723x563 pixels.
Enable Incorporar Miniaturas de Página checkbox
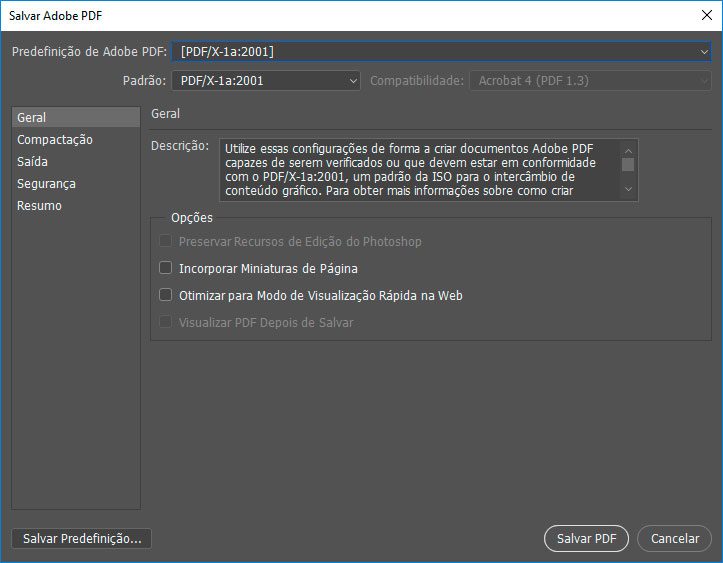tap(166, 269)
